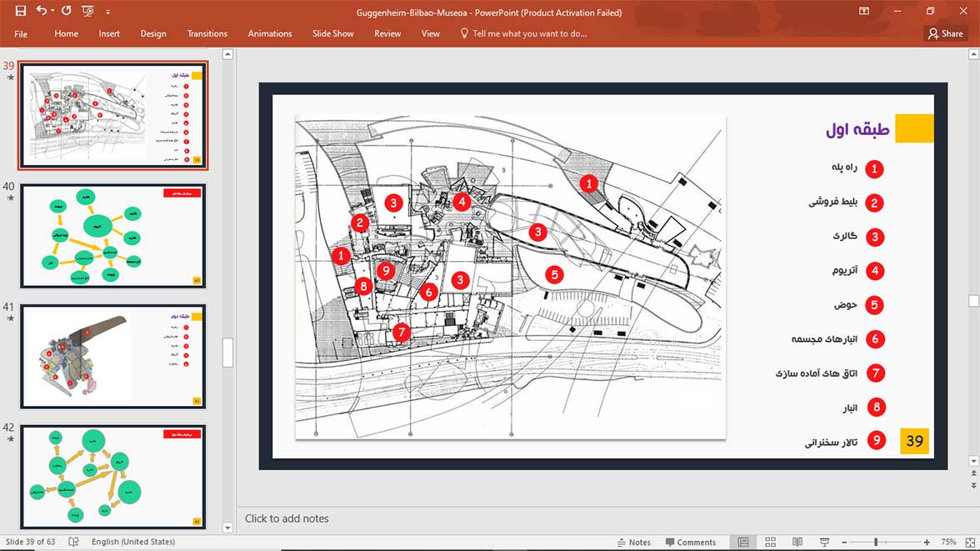The width and height of the screenshot is (980, 551).
Task: Click 'Slide 39 of 63' in status bar
Action: 30,542
